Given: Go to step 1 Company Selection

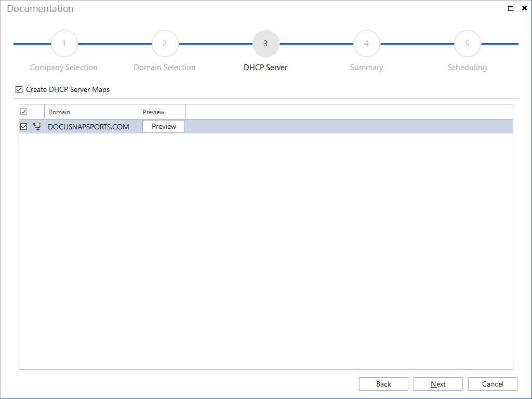Looking at the screenshot, I should pyautogui.click(x=64, y=44).
